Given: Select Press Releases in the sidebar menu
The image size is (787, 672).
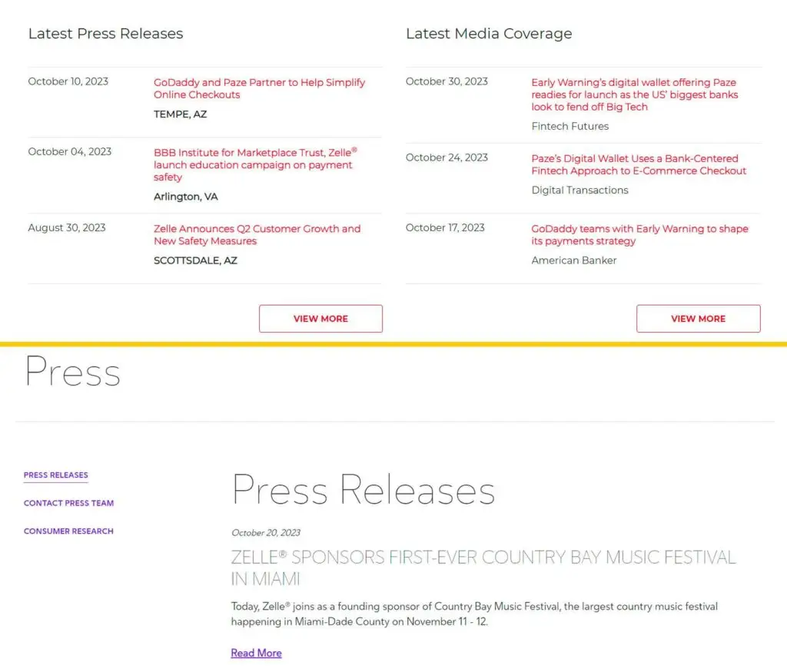Looking at the screenshot, I should 56,475.
